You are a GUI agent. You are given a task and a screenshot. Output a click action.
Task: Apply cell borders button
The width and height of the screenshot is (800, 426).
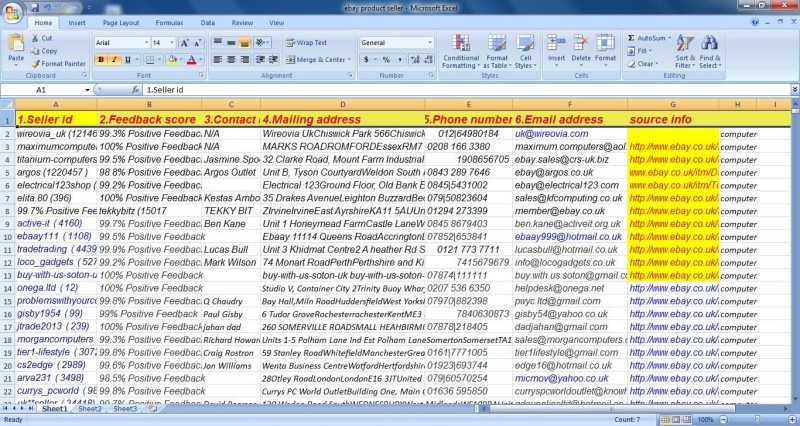click(x=149, y=60)
